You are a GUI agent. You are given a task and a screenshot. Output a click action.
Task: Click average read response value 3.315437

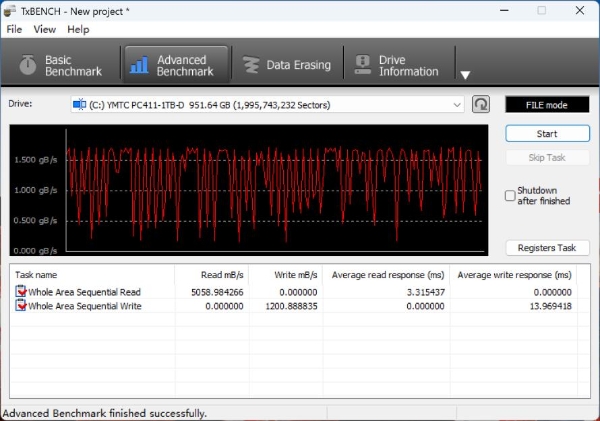click(426, 292)
